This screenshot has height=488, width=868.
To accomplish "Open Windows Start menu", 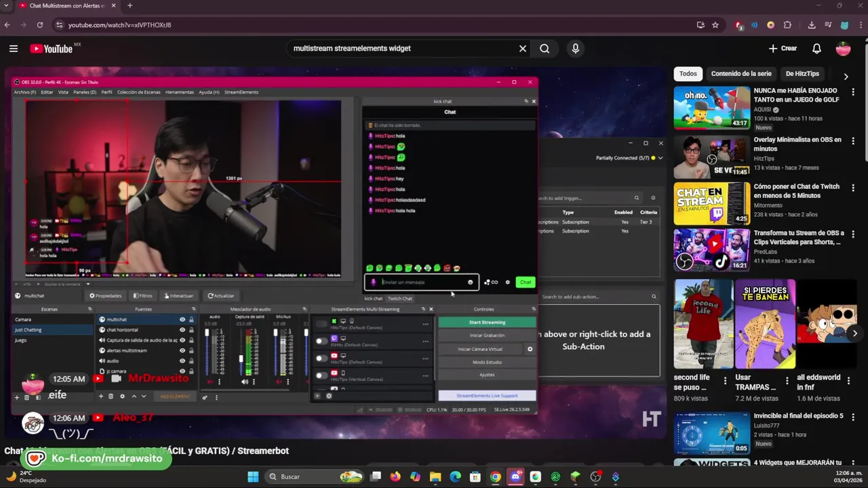I will (253, 476).
